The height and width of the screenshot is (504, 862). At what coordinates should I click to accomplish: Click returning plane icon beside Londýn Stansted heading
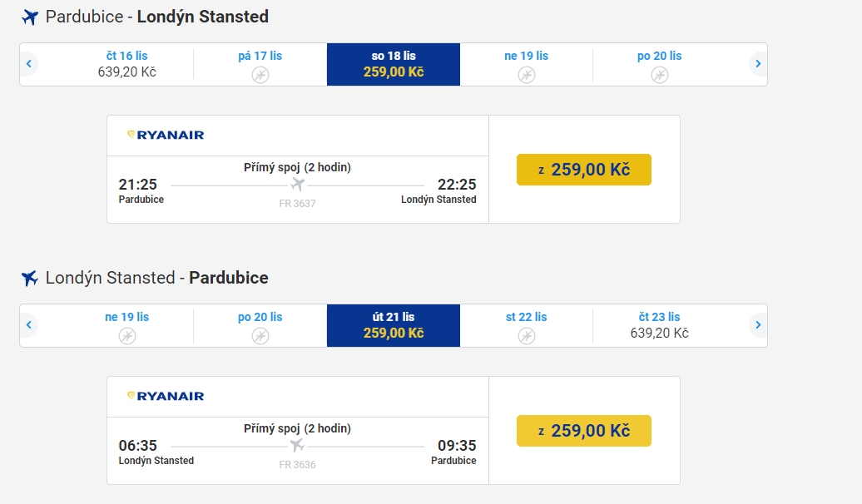point(30,278)
